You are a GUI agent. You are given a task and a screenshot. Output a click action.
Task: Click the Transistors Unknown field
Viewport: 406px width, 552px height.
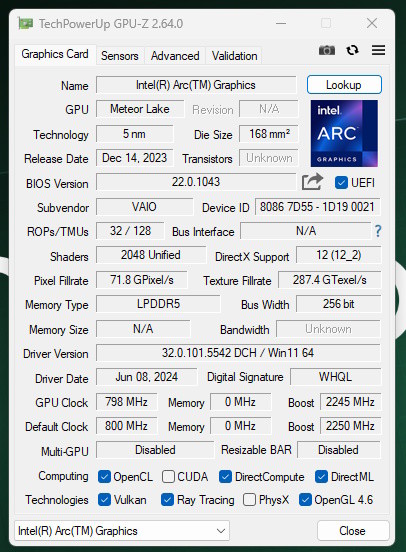269,158
